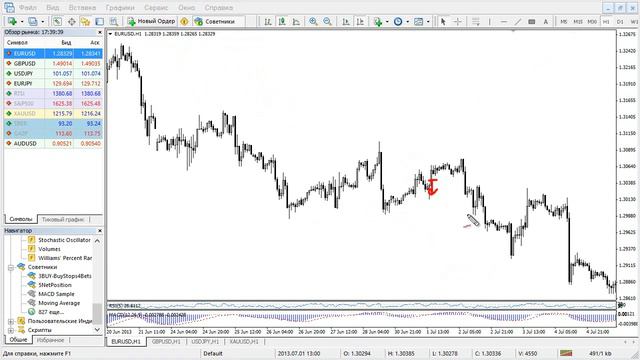Enable auto scroll chart icon
The image size is (640, 360).
tap(346, 22)
